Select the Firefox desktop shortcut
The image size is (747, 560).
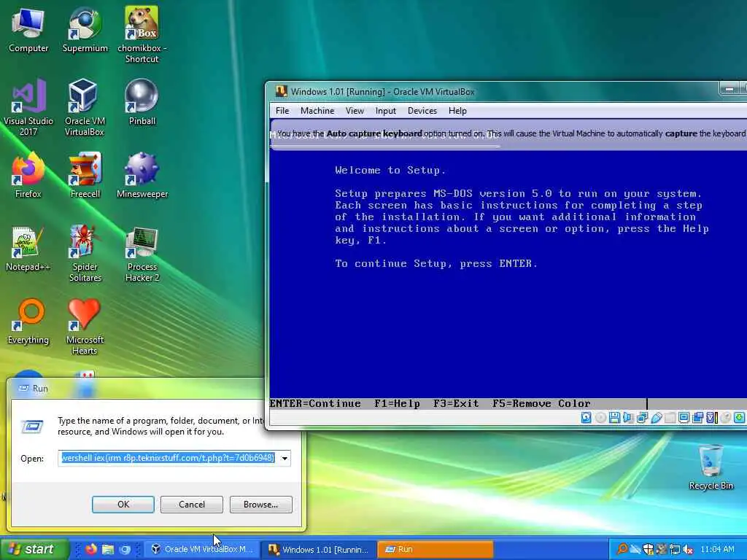click(x=28, y=175)
